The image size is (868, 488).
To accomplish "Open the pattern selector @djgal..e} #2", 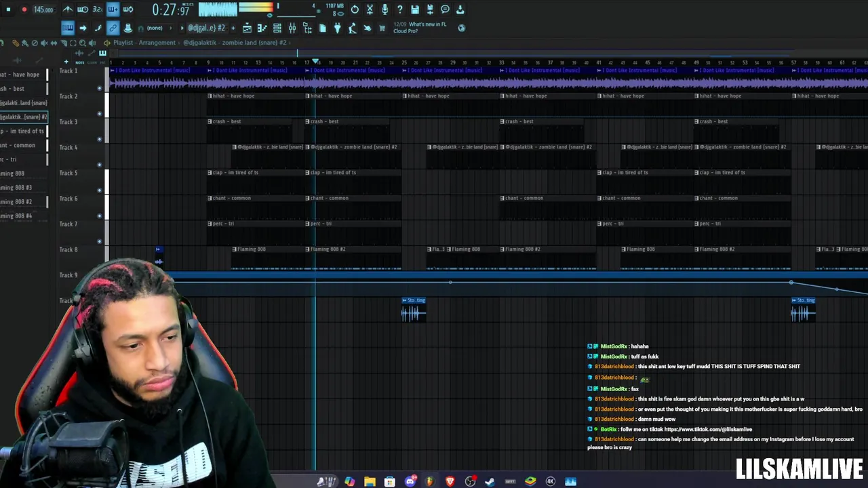I will point(205,28).
